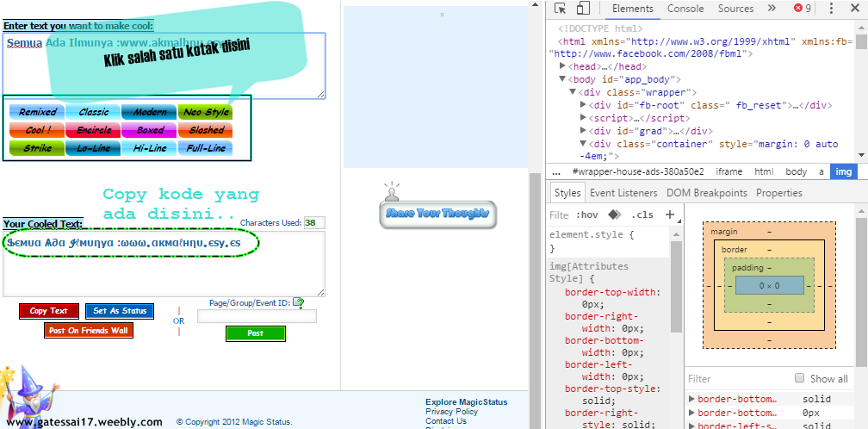Screen dimensions: 868x429
Task: Click the box model content size 0 × 0
Action: tap(770, 286)
